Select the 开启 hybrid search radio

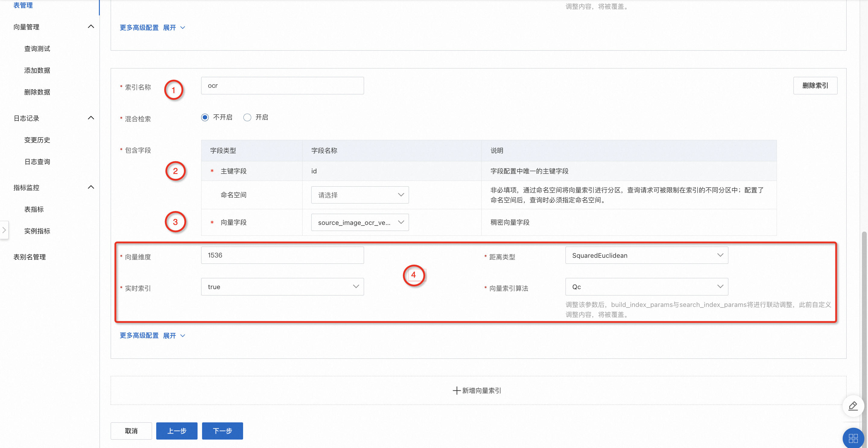pyautogui.click(x=247, y=117)
